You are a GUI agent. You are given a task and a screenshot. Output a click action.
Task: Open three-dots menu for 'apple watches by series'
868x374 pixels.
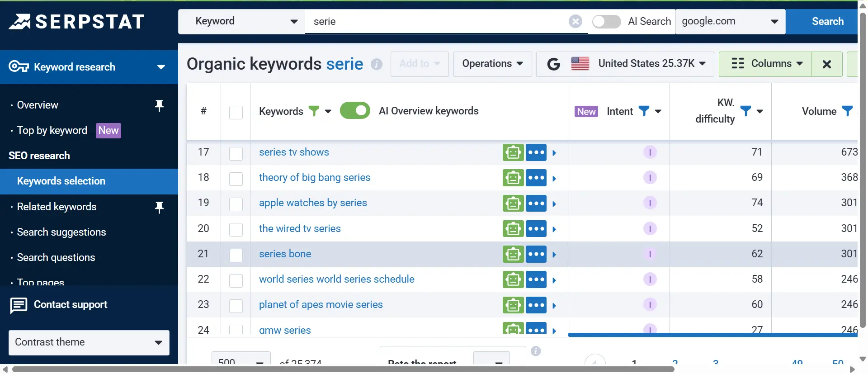pyautogui.click(x=536, y=204)
